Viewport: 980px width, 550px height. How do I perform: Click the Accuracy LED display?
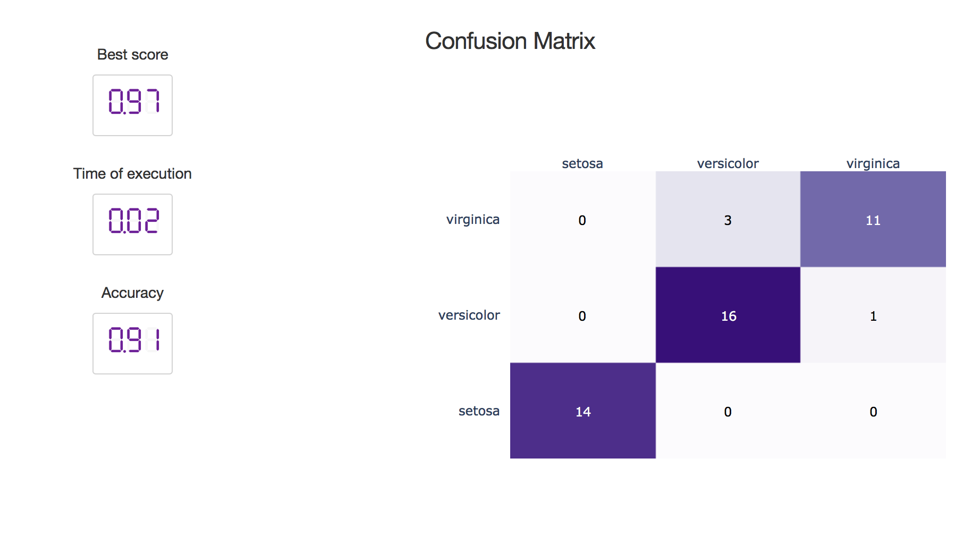(x=132, y=344)
